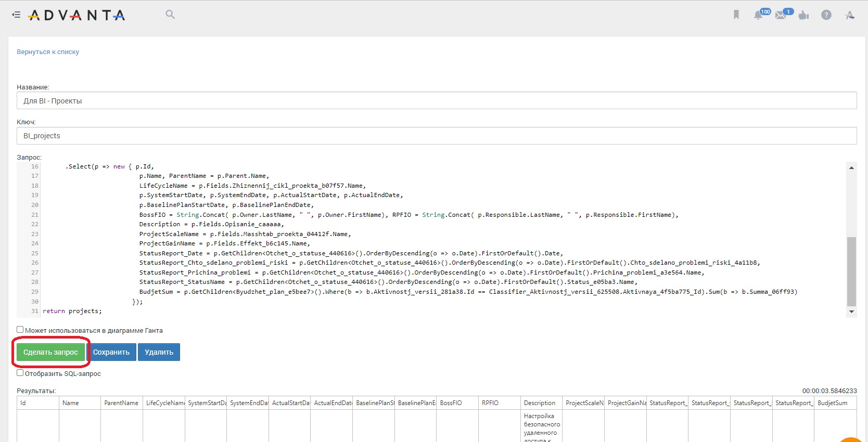The image size is (868, 442).
Task: Click the Сохранить button
Action: (111, 352)
